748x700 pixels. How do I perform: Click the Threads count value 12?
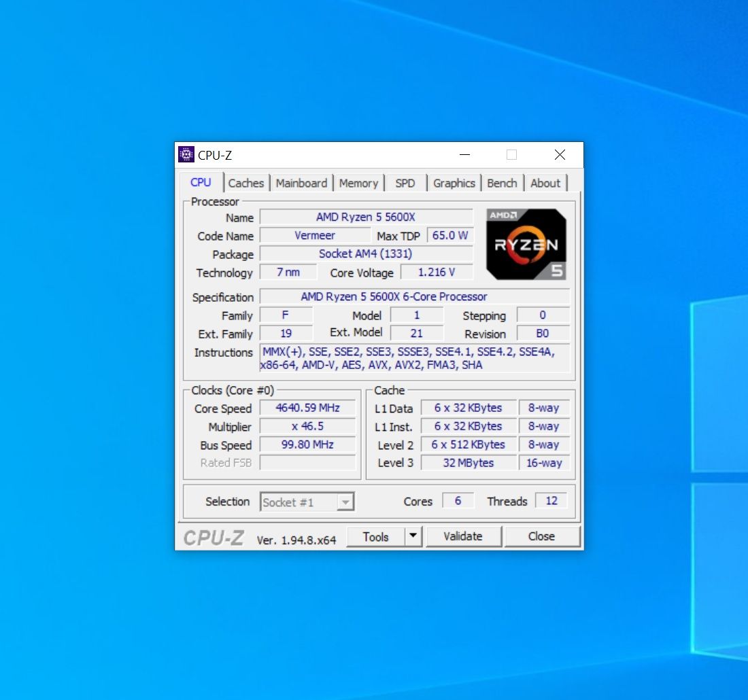click(551, 501)
